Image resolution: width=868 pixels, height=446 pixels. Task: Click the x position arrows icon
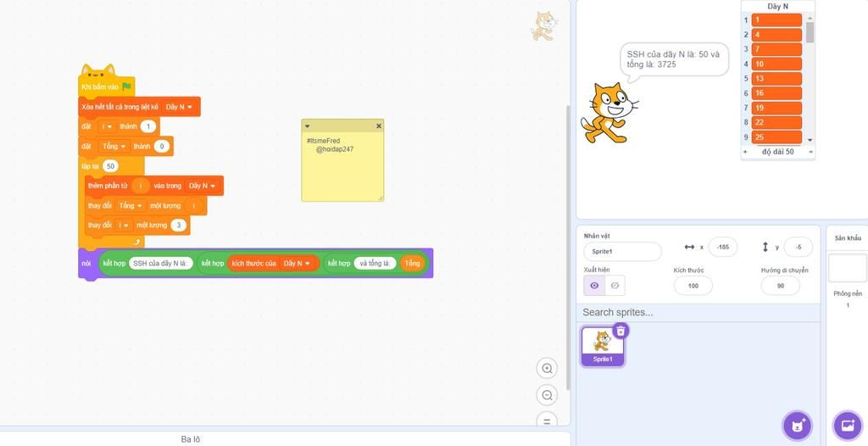tap(689, 247)
